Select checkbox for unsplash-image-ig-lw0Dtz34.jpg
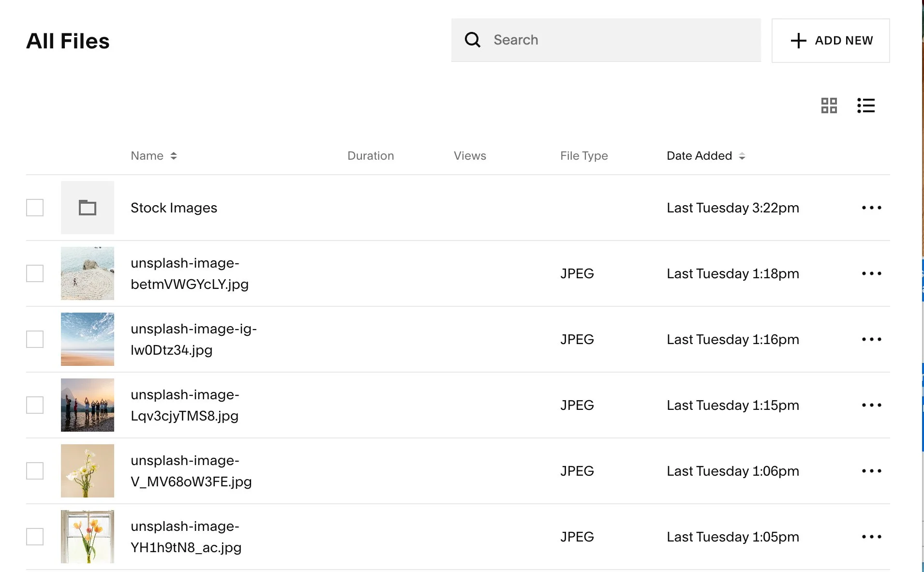The height and width of the screenshot is (572, 924). pyautogui.click(x=34, y=339)
